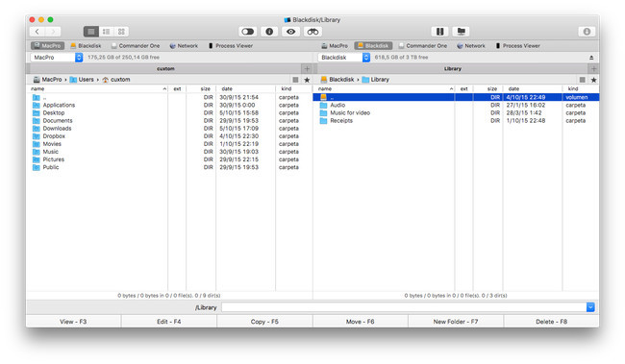This screenshot has width=625, height=364.
Task: Click the archive compress toolbar icon
Action: click(440, 32)
